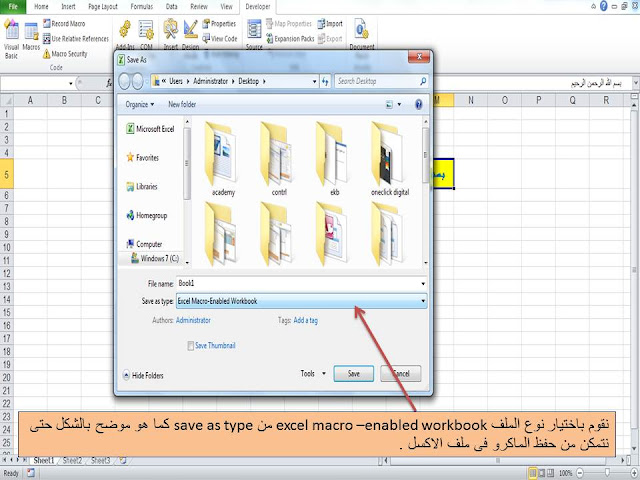Open the Organize menu
The image size is (640, 480).
[140, 104]
